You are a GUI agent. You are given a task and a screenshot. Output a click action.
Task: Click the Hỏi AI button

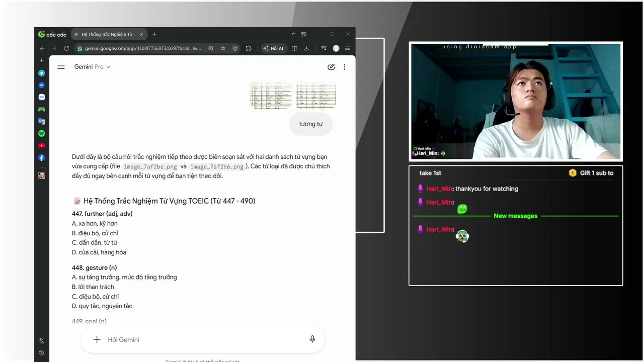[x=273, y=48]
